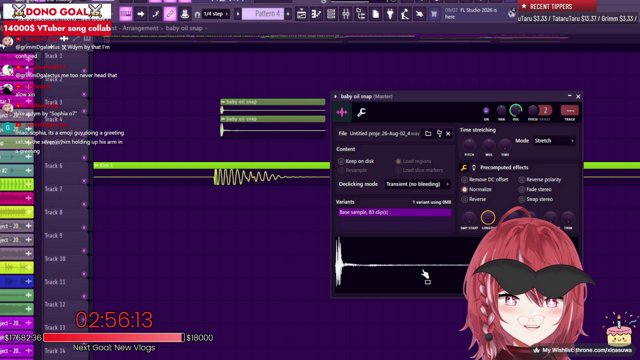Click the TRACK mixer routing box
640x360 pixels.
569,111
